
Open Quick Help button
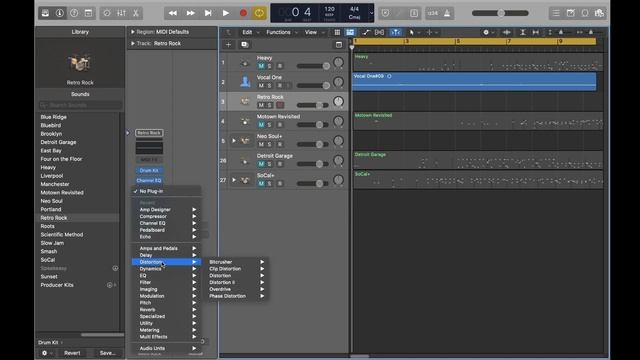tap(74, 13)
